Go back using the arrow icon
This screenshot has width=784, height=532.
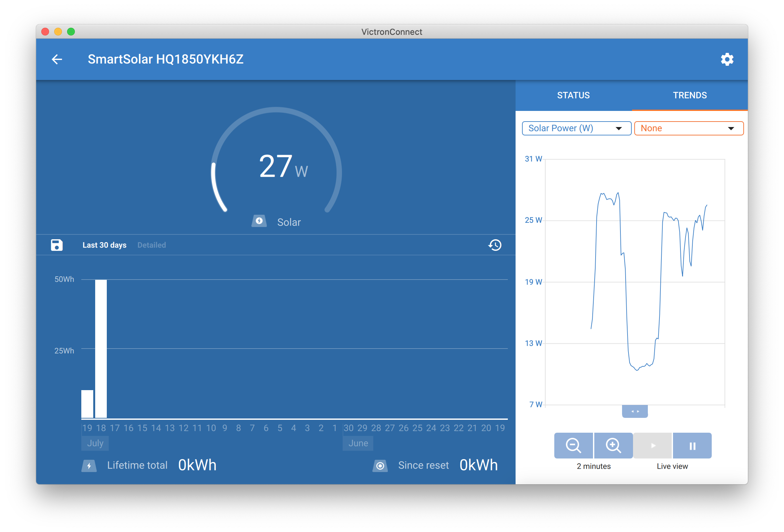point(57,59)
